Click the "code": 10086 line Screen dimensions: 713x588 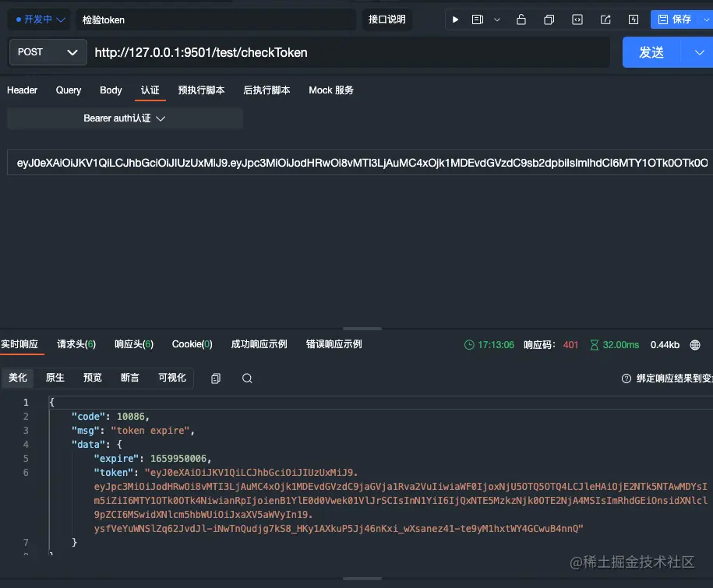[x=111, y=416]
